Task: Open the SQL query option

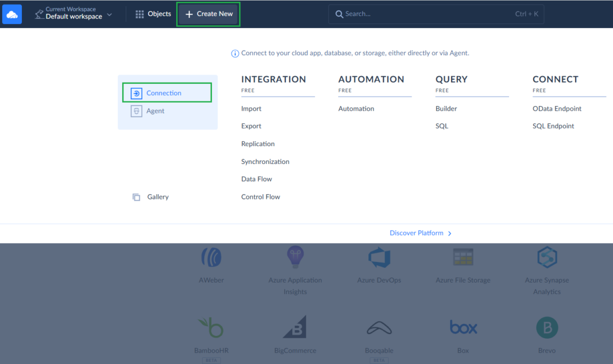Action: click(x=441, y=126)
